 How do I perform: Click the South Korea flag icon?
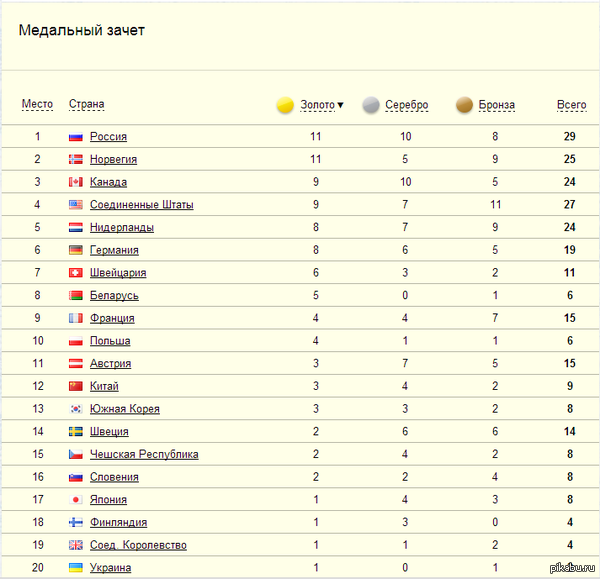[75, 409]
